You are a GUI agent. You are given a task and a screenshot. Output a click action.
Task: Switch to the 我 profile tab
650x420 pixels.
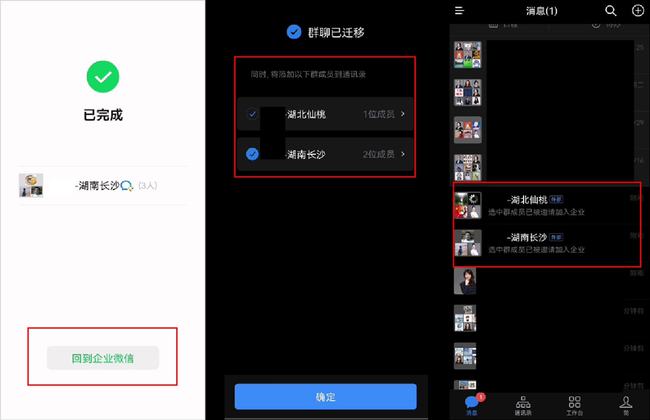pos(626,405)
